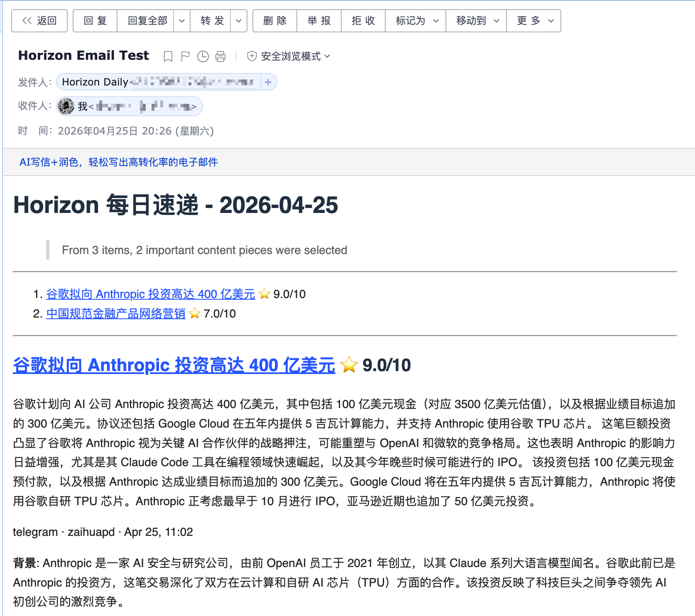This screenshot has width=695, height=616.
Task: Delete the email with 删除
Action: click(275, 21)
